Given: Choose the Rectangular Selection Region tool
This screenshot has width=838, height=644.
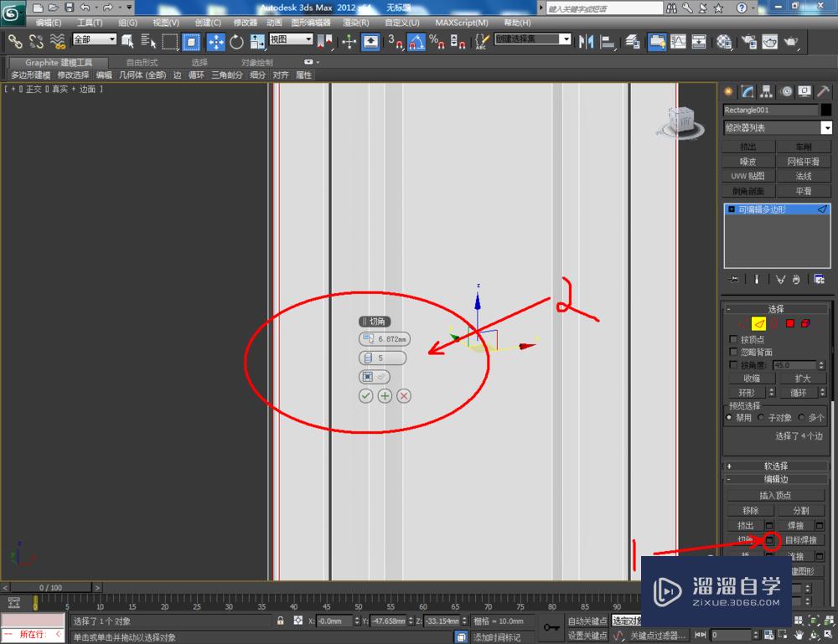Looking at the screenshot, I should [x=170, y=41].
